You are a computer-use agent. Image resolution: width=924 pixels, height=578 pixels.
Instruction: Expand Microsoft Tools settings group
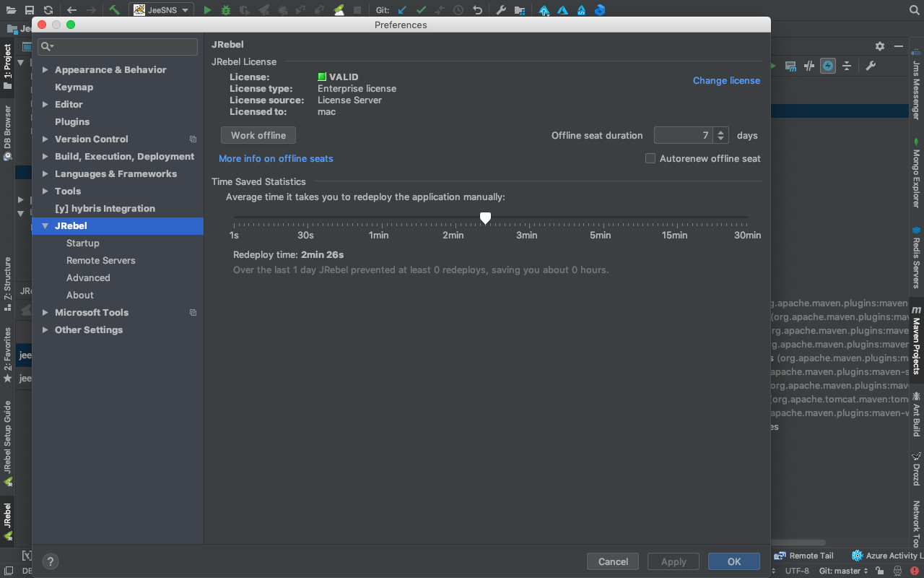click(x=45, y=312)
